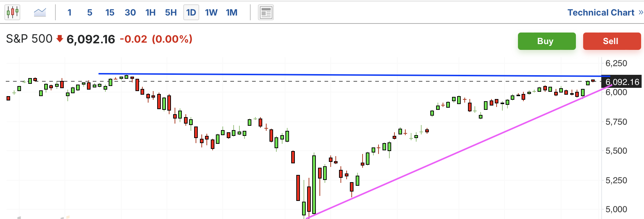This screenshot has width=644, height=219.
Task: Click the 5,000 axis label
Action: tap(616, 209)
